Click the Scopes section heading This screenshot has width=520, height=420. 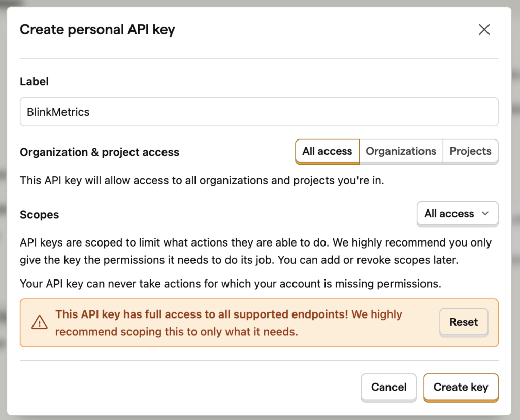[39, 215]
